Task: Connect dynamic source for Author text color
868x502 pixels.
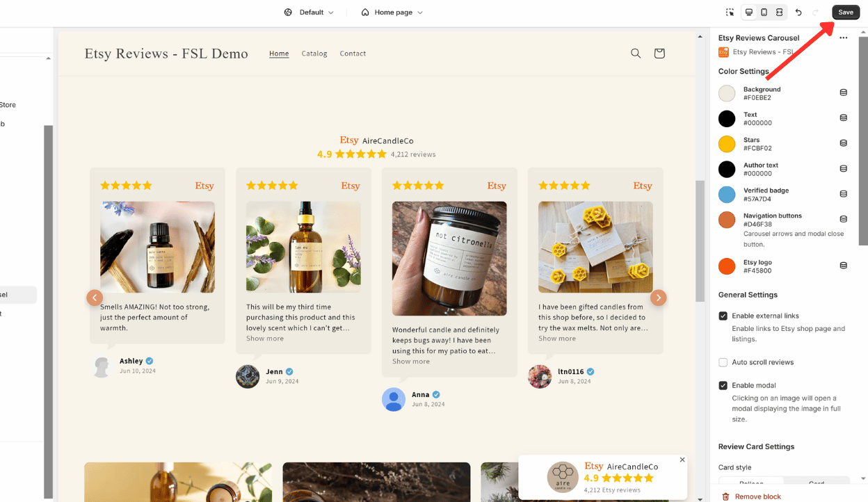Action: 844,169
